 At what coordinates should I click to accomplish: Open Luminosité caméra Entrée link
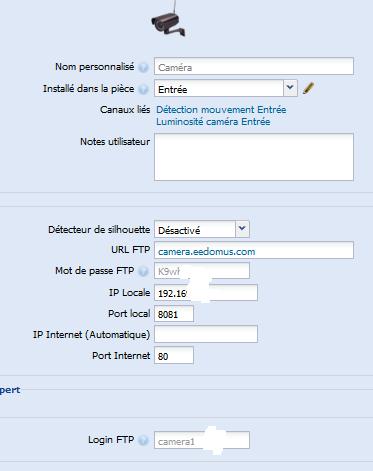tap(213, 122)
